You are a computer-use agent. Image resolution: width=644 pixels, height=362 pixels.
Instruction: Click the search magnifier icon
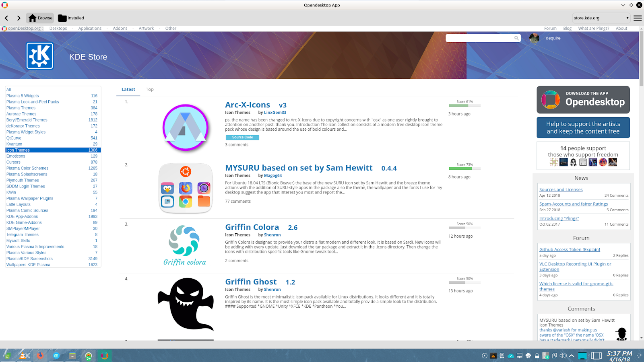(516, 38)
